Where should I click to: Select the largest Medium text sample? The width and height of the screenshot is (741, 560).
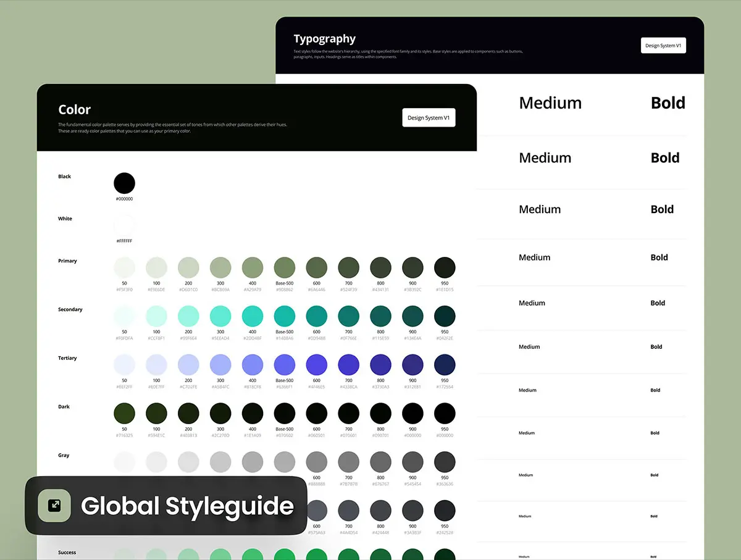tap(550, 103)
